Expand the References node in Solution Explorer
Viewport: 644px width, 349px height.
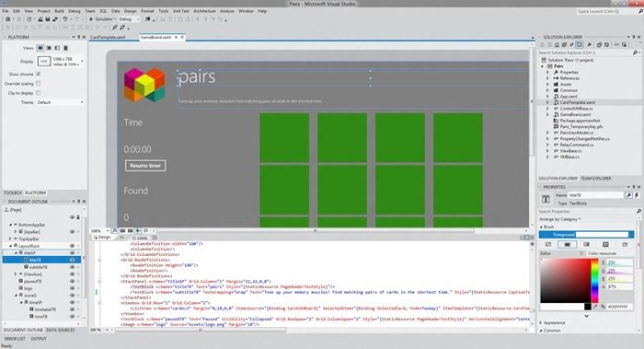pyautogui.click(x=547, y=78)
